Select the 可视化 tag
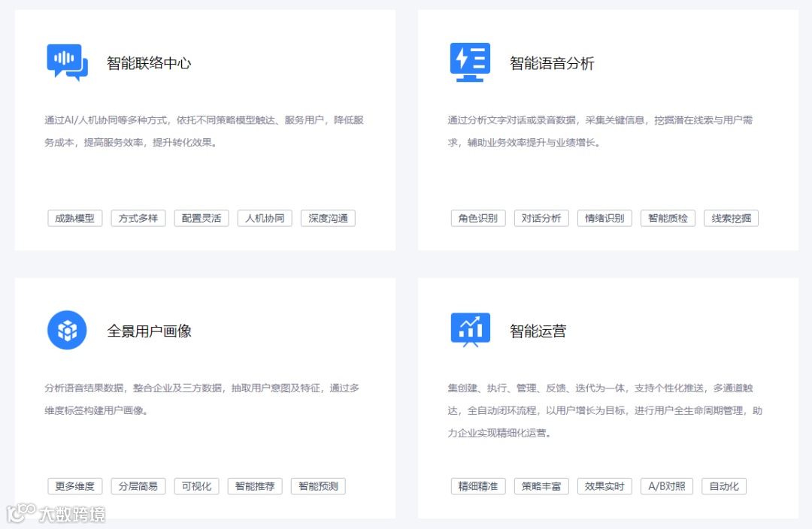 196,485
